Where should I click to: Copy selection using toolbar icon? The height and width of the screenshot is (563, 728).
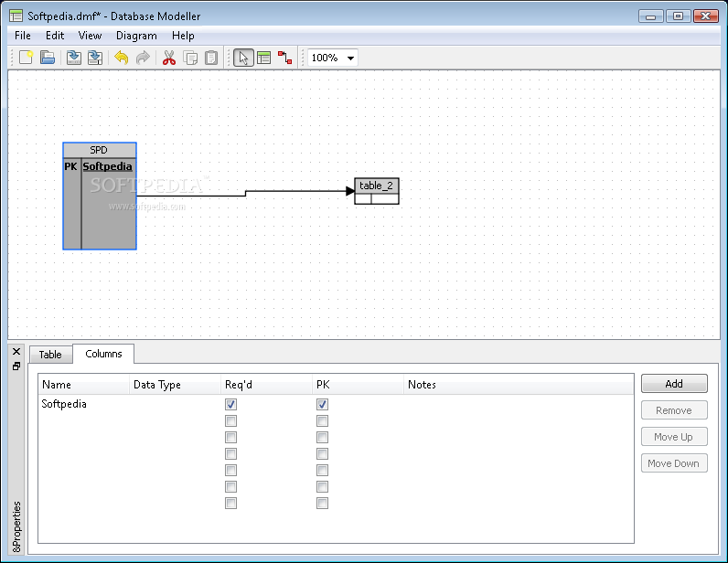coord(190,58)
